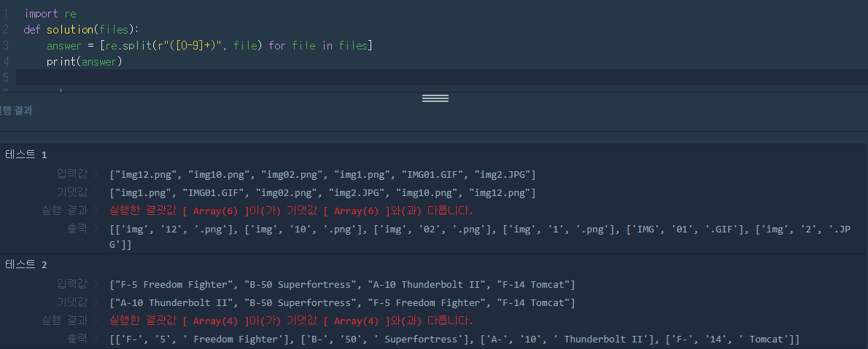Click the '실행 결과' label in Test 2
Screen dimensions: 868x349
65,321
